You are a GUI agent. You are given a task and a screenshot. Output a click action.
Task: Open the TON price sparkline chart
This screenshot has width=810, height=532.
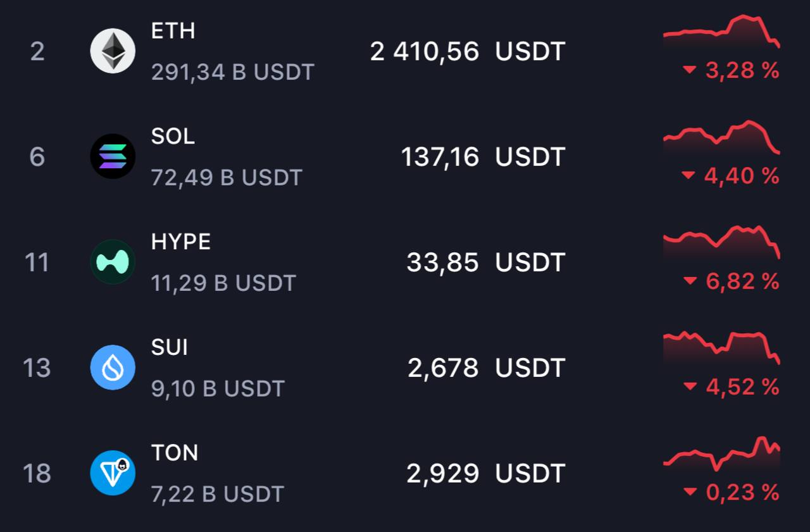tap(721, 453)
